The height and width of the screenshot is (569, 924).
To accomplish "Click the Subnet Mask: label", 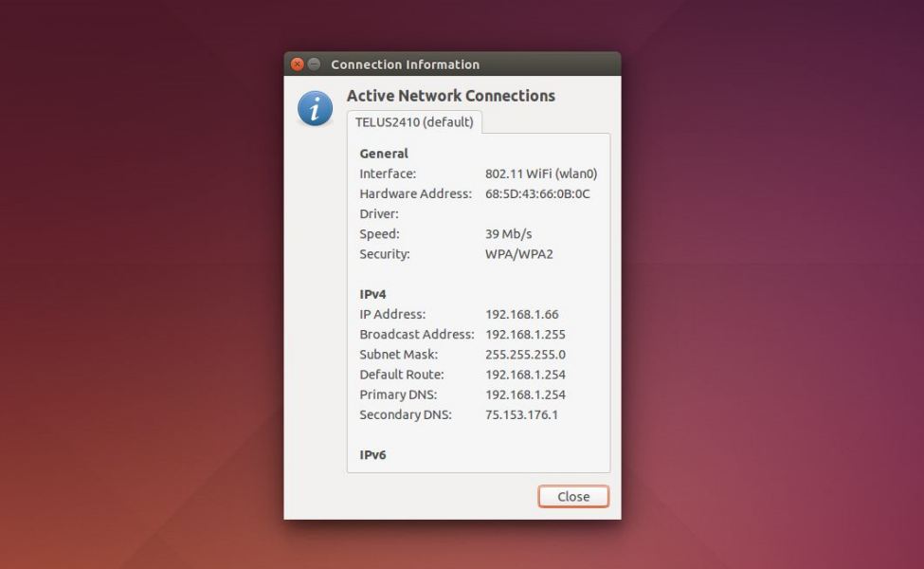I will point(399,355).
